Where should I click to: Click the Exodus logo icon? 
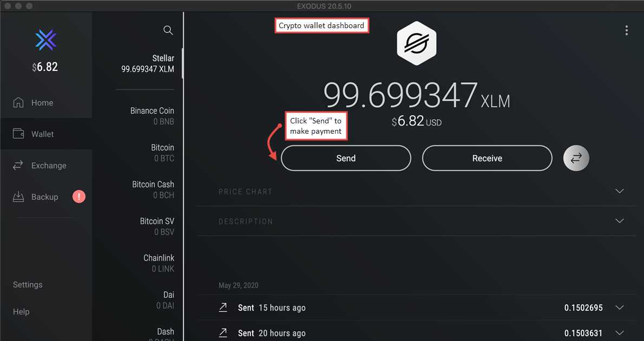click(46, 40)
